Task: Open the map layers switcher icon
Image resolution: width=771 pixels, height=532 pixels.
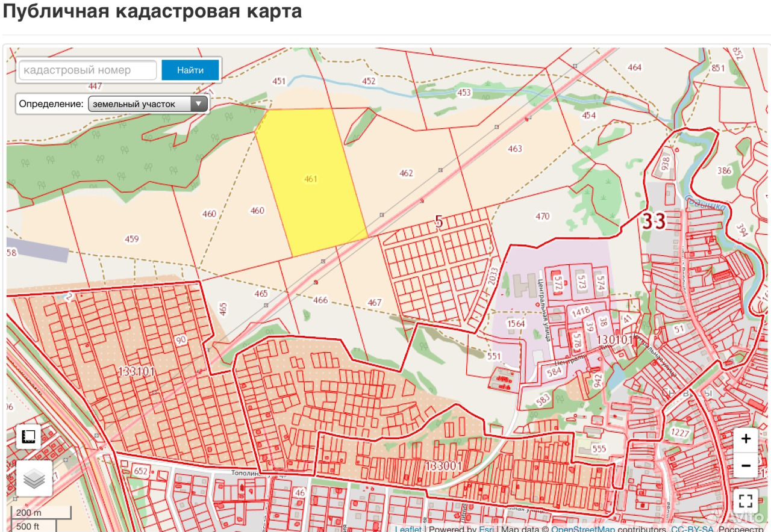Action: [x=34, y=478]
